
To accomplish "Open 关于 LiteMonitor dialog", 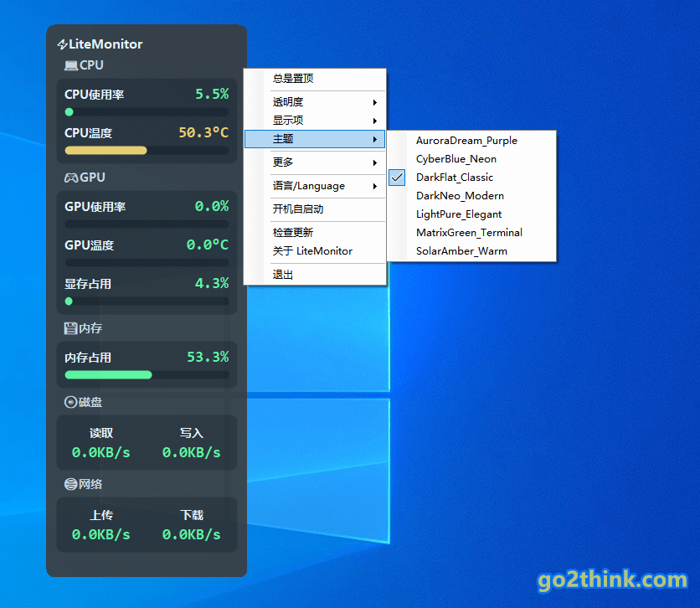I will [x=315, y=251].
